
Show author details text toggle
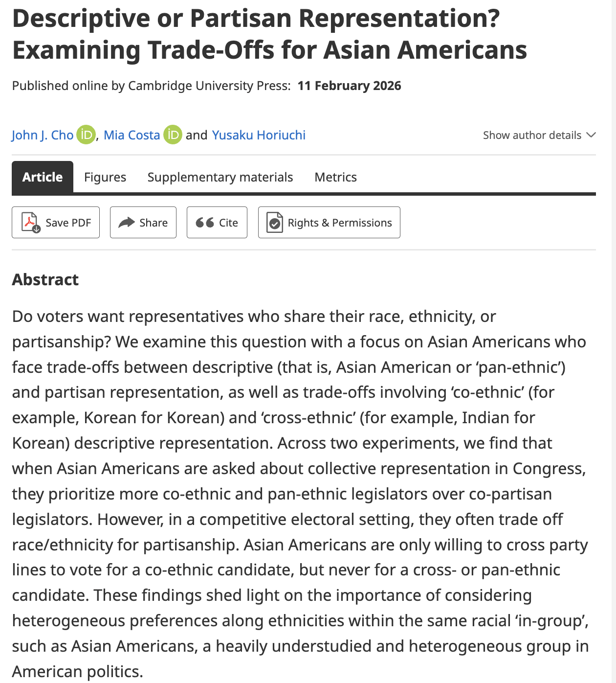(x=532, y=135)
